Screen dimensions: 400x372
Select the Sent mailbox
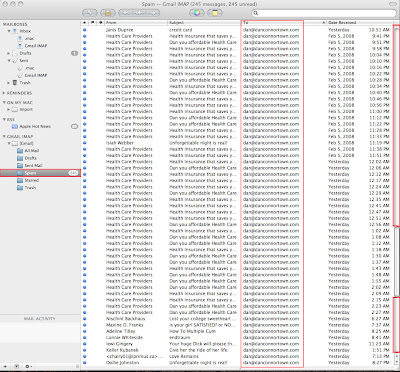click(40, 61)
